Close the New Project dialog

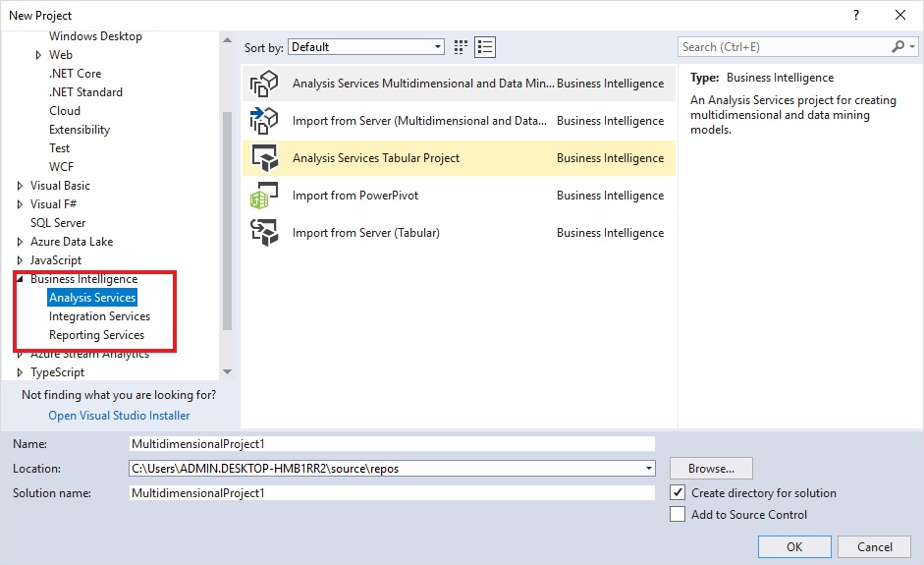pos(900,16)
